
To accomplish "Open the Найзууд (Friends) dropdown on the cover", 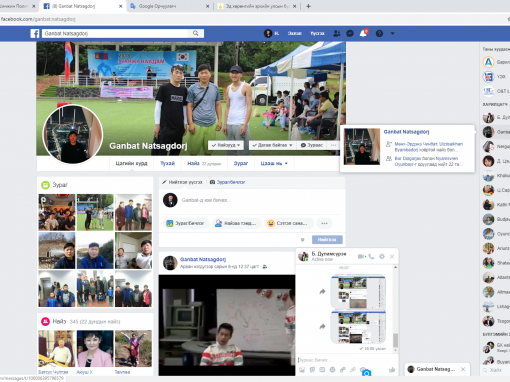I will click(x=226, y=145).
